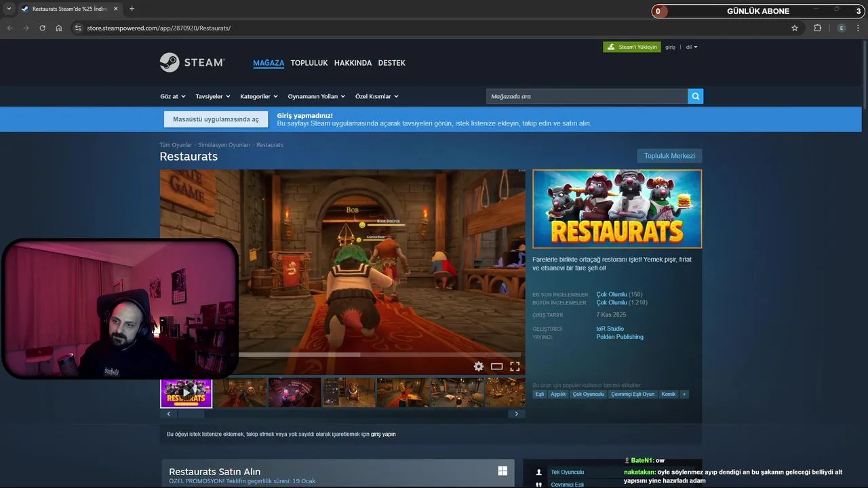Viewport: 868px width, 488px height.
Task: Open the HAKKINDA menu item
Action: pos(353,63)
